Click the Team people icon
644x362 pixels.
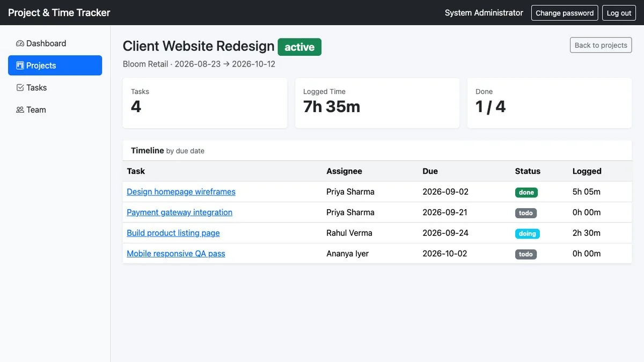tap(20, 109)
